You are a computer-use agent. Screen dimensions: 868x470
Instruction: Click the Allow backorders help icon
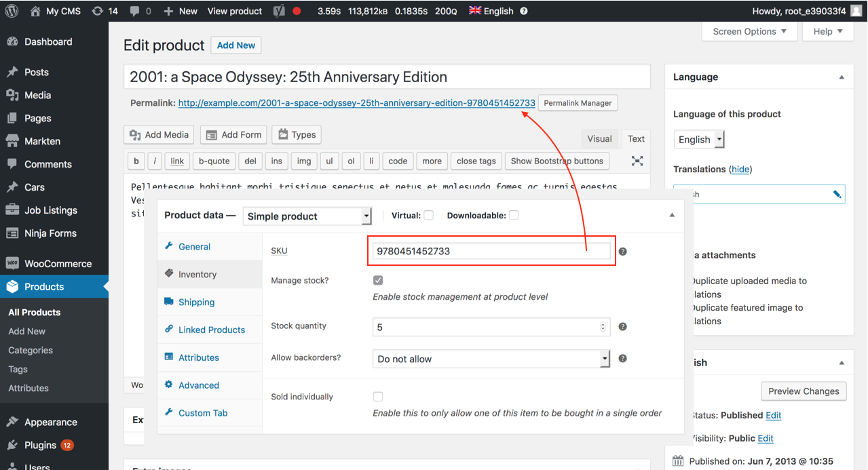622,358
